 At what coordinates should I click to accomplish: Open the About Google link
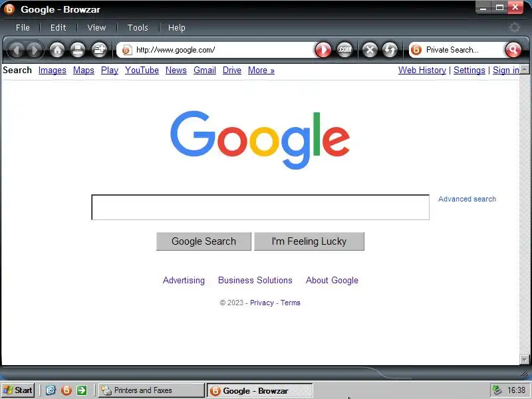(332, 280)
